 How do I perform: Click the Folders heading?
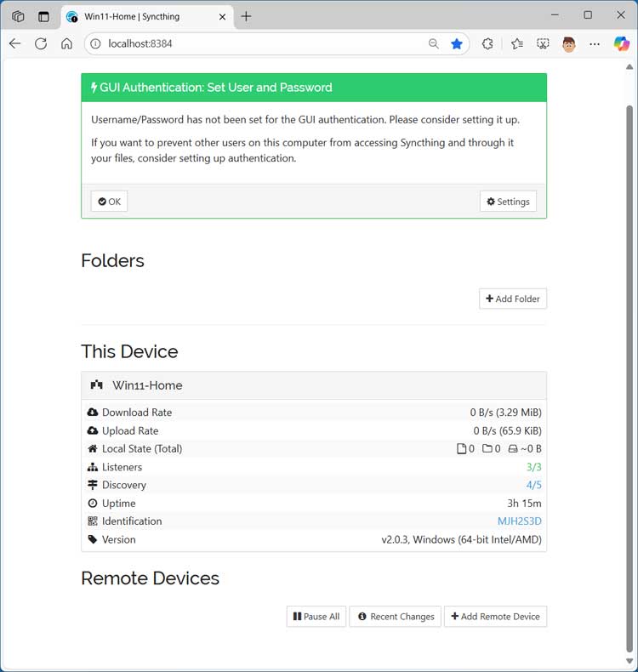112,260
